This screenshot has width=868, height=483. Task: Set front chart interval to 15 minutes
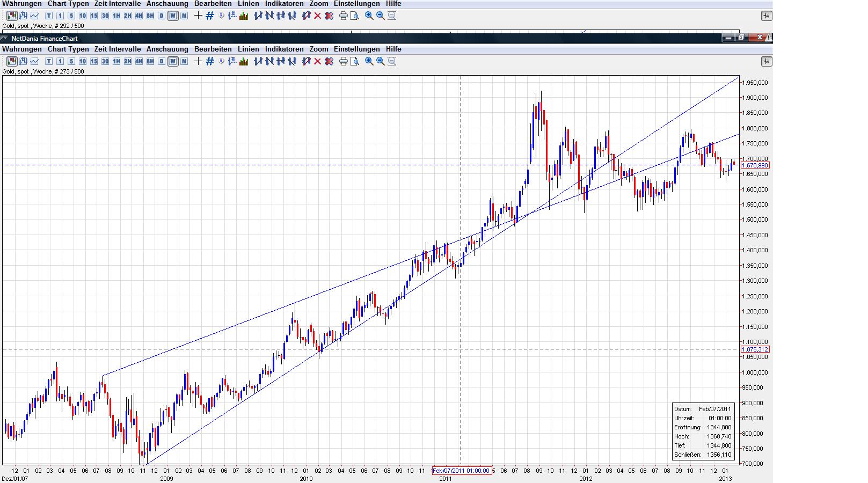click(x=94, y=61)
